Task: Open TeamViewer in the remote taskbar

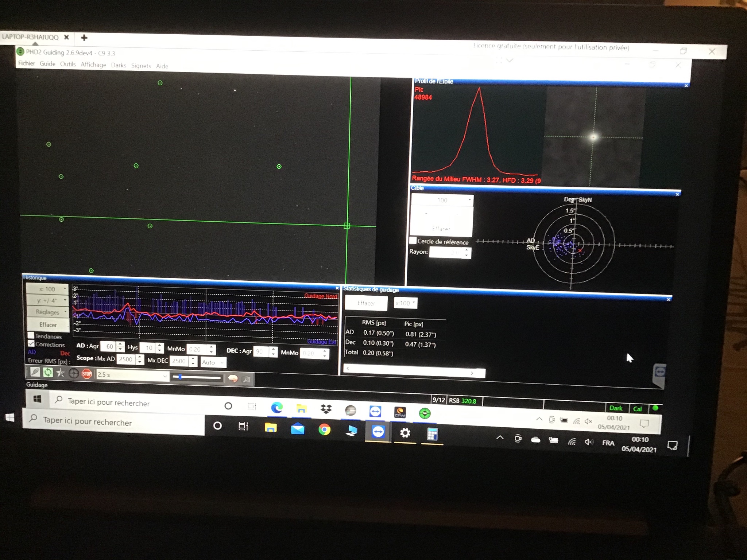Action: [375, 411]
